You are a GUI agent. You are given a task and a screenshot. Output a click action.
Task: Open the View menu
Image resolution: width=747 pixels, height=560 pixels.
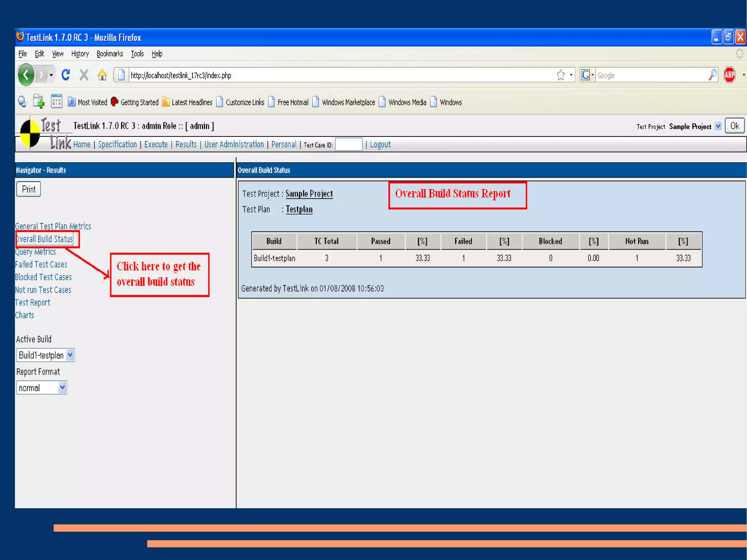coord(58,54)
